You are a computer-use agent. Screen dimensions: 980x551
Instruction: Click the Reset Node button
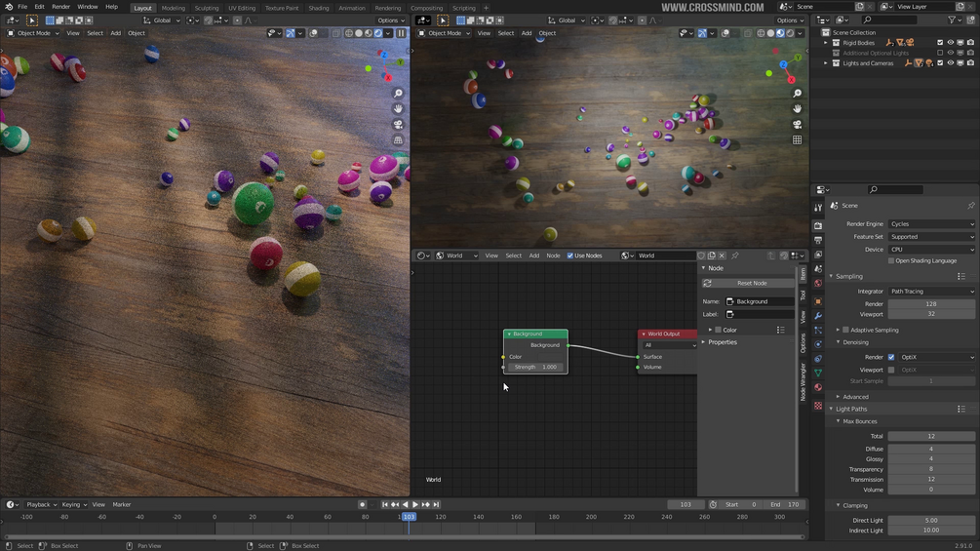click(748, 283)
